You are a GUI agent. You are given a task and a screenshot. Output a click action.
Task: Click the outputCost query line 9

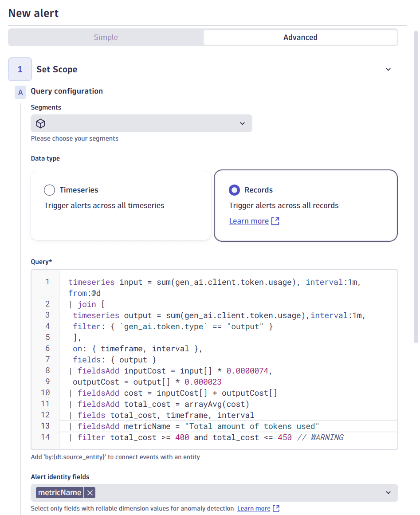(147, 382)
